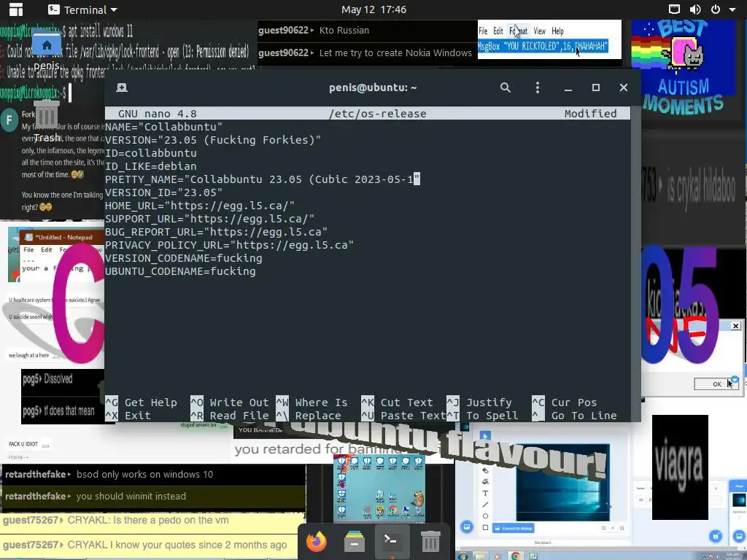This screenshot has width=747, height=560.
Task: Minimize the penis@ubuntu terminal window
Action: click(568, 88)
